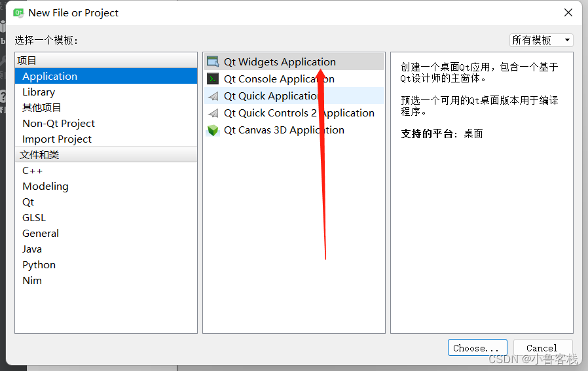
Task: Click the Qt Canvas 3D Application cube icon
Action: (213, 130)
